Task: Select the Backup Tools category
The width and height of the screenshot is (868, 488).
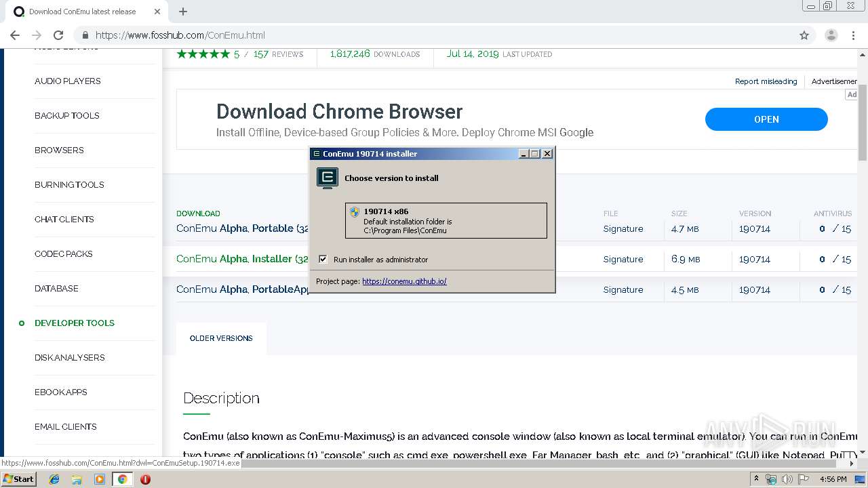Action: (66, 115)
